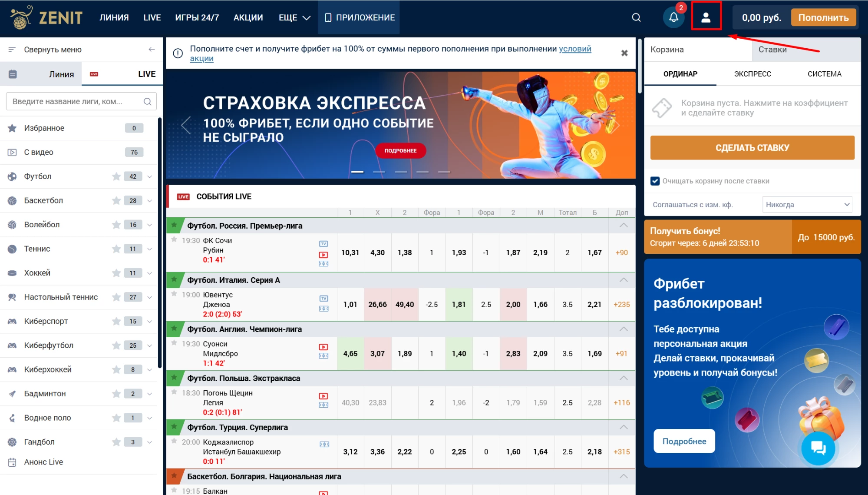Open the ЕЩЕ dropdown menu
The height and width of the screenshot is (495, 868).
294,18
